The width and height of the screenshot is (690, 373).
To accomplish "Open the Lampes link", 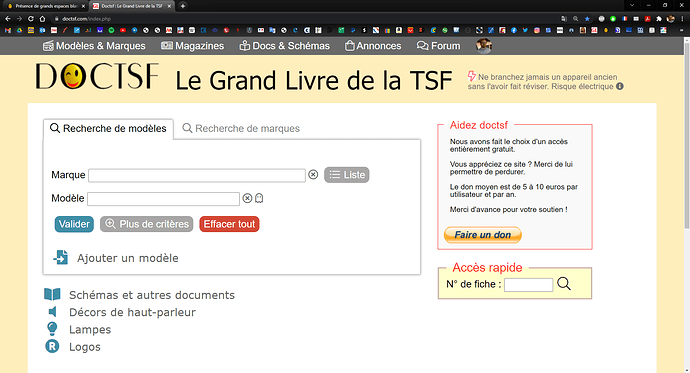I will pyautogui.click(x=90, y=330).
